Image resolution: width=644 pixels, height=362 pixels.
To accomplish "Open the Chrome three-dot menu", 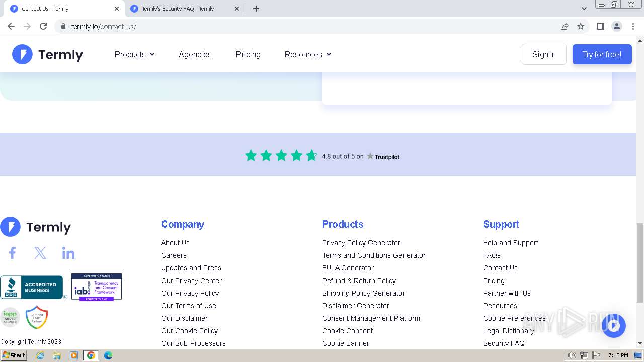I will pos(633,26).
